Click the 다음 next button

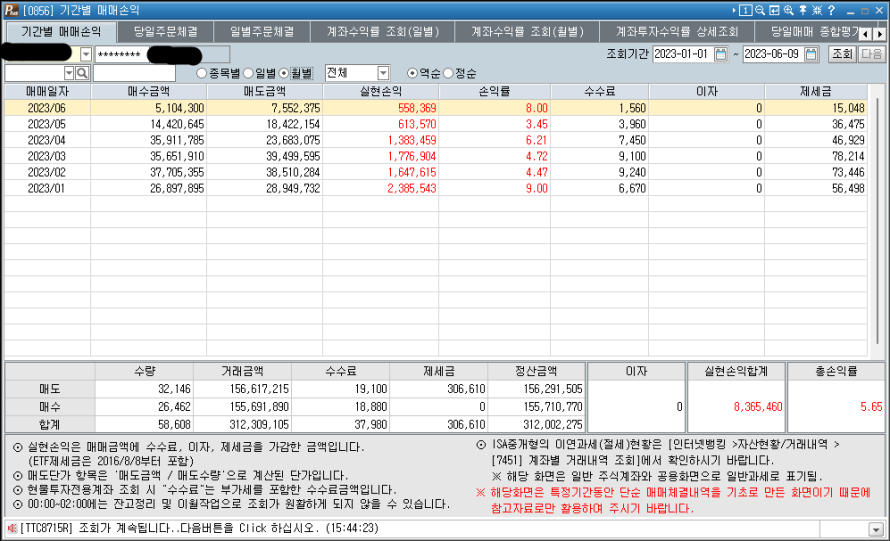pos(872,54)
